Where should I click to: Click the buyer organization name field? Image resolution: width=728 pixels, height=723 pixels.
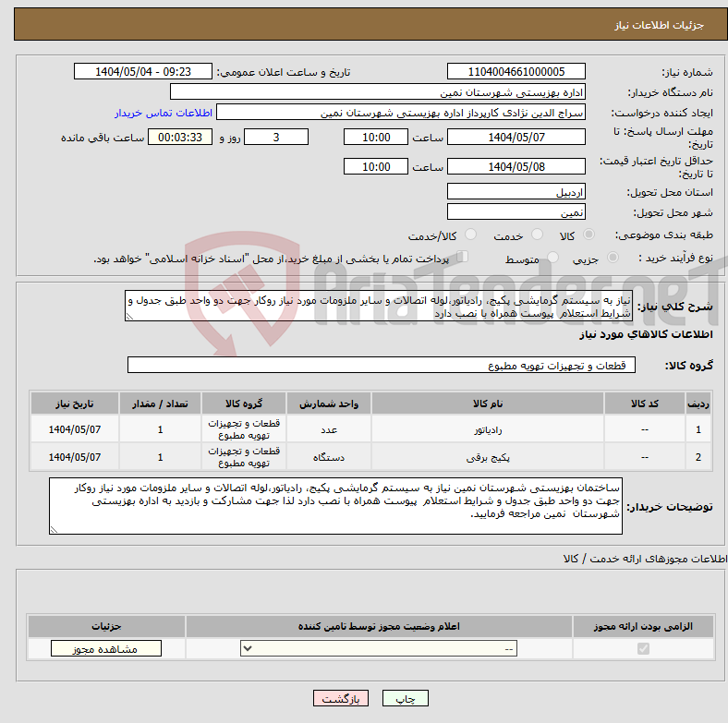(x=378, y=92)
